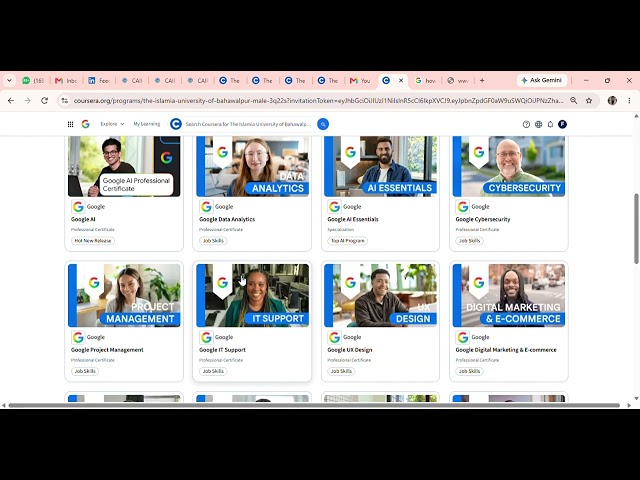Screen dimensions: 640x480
Task: Click Job Skills tag under Data Analytics
Action: tap(213, 241)
